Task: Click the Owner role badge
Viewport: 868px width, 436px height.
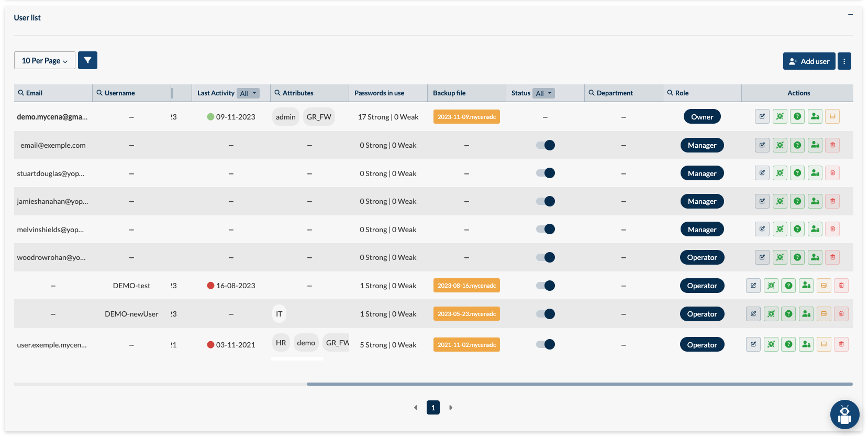Action: 702,117
